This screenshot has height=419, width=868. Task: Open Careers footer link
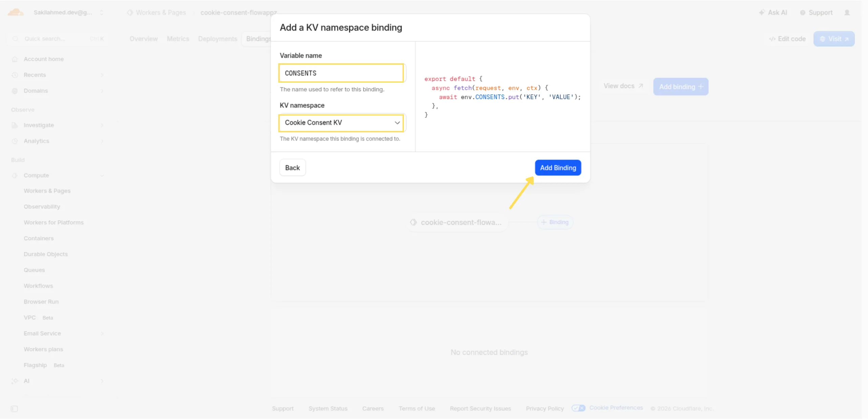point(373,408)
